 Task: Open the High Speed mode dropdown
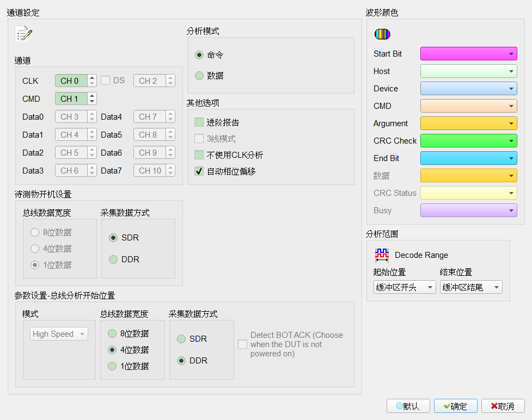pos(59,334)
